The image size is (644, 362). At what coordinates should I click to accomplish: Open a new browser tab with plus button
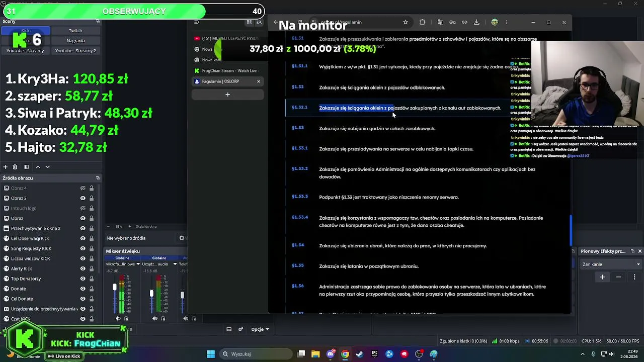[227, 95]
